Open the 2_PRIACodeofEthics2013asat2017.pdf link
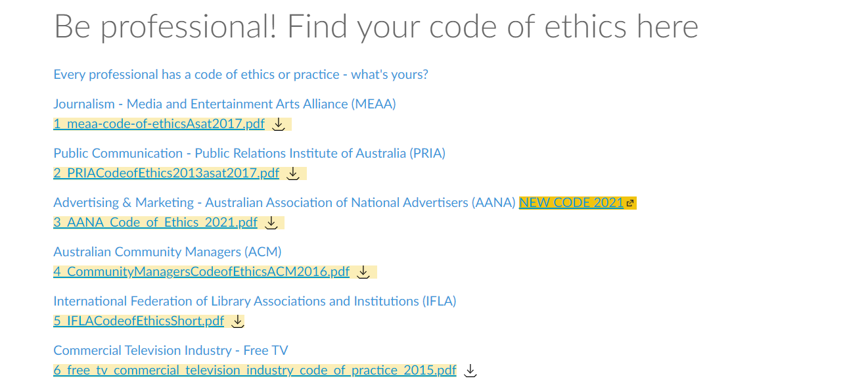Screen dimensions: 868x391 click(x=166, y=173)
